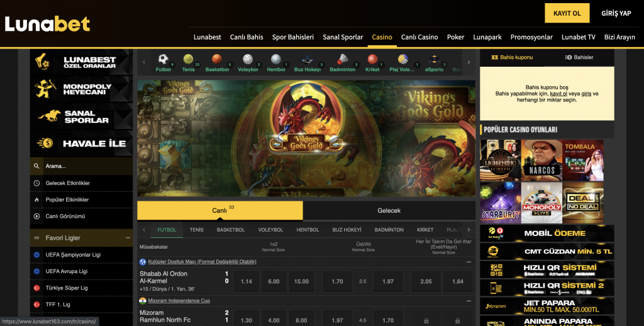Select the Hentbol icon
644x326 pixels.
pyautogui.click(x=276, y=59)
